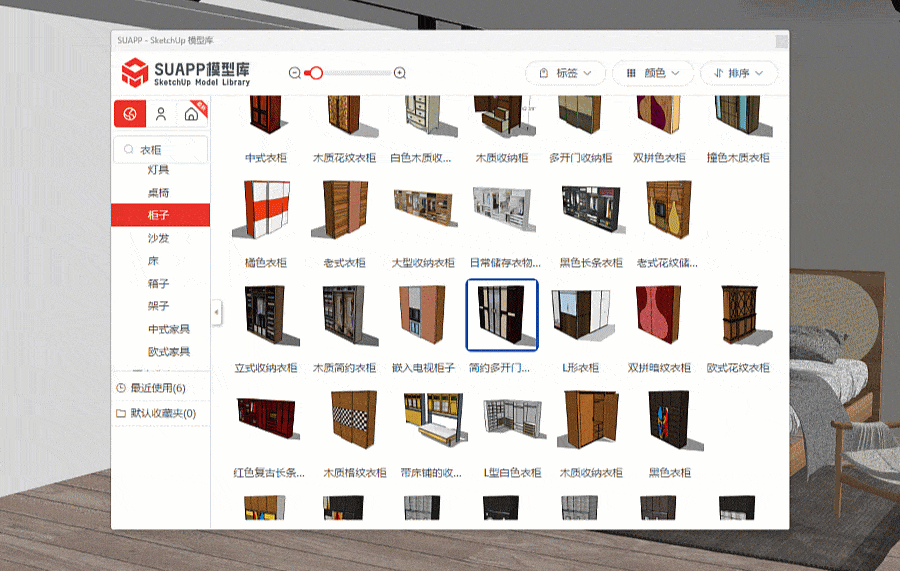Select the 立式收纳衣柜 model thumbnail
The image size is (900, 571).
[x=270, y=314]
